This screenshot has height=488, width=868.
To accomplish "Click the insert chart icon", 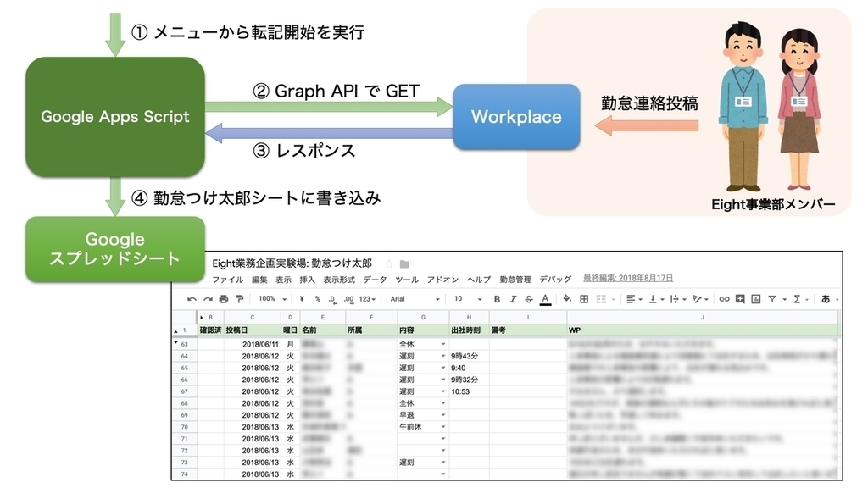I will [755, 299].
